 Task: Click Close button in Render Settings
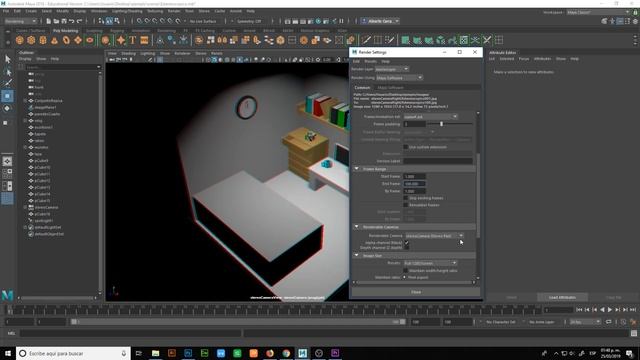coord(416,292)
